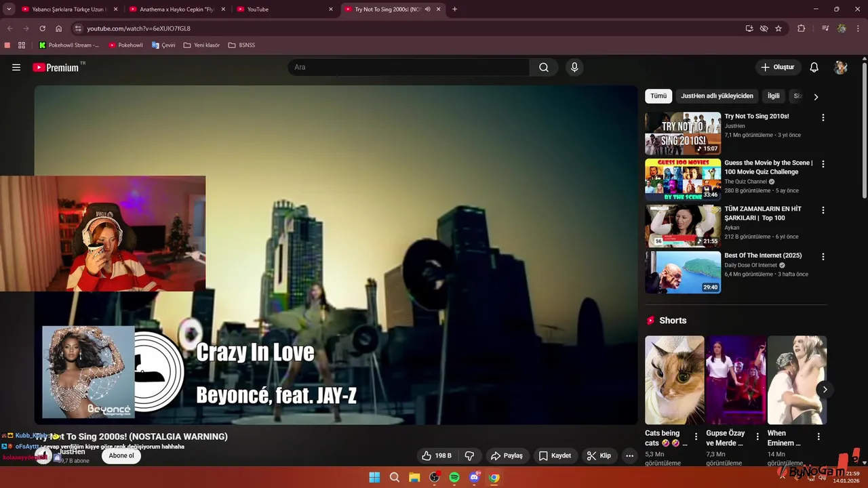Viewport: 868px width, 488px height.
Task: Select the Tümü filter chip
Action: (658, 96)
